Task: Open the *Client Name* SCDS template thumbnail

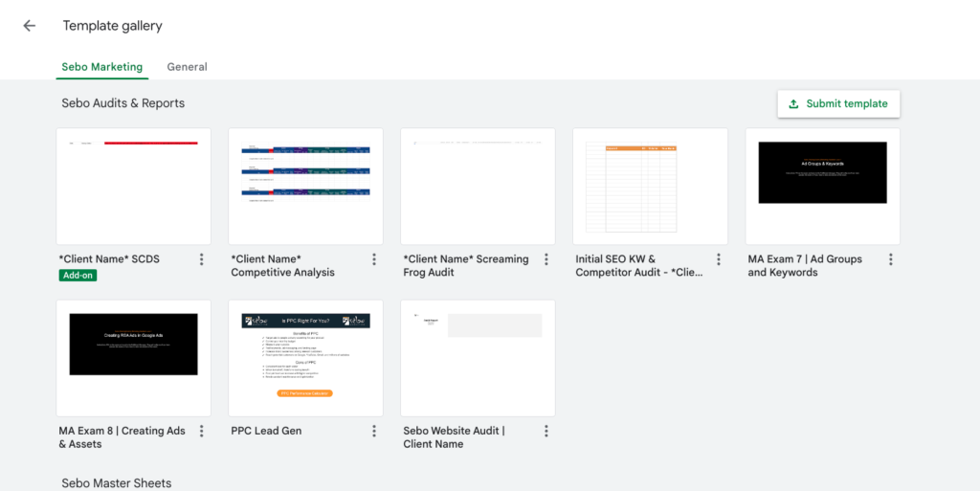Action: pos(134,187)
